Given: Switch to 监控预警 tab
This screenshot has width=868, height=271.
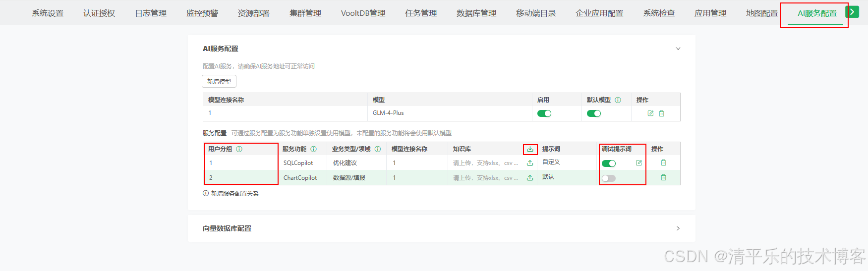Looking at the screenshot, I should click(202, 13).
